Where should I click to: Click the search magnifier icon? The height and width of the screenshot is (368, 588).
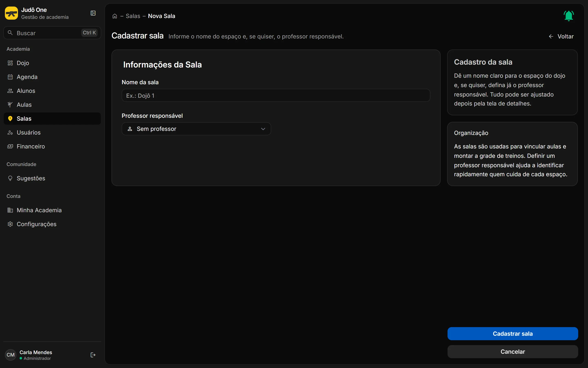click(10, 33)
